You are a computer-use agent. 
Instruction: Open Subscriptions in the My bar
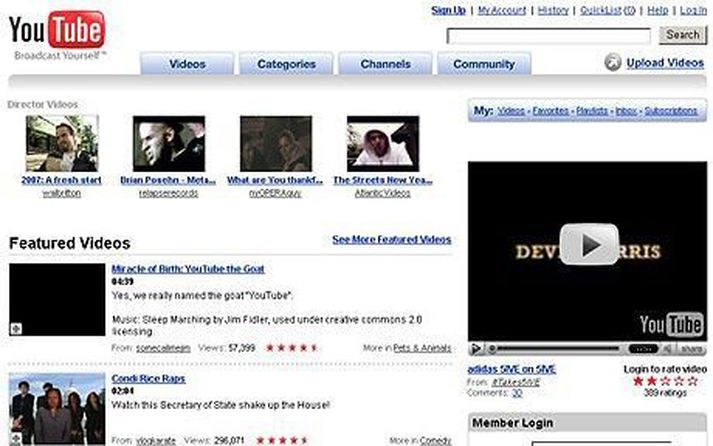click(x=671, y=111)
